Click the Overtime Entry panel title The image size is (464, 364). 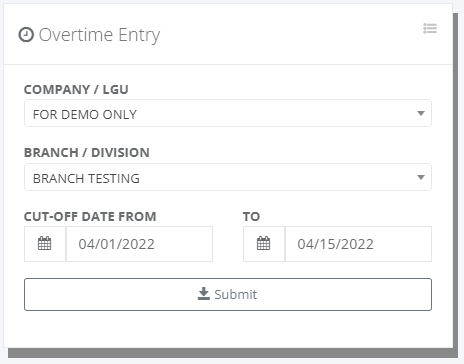99,35
